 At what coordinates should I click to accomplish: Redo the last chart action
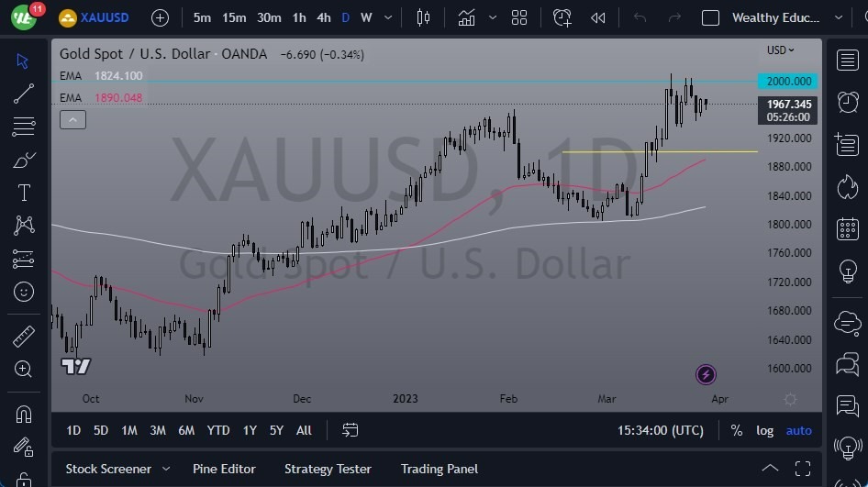pyautogui.click(x=674, y=17)
